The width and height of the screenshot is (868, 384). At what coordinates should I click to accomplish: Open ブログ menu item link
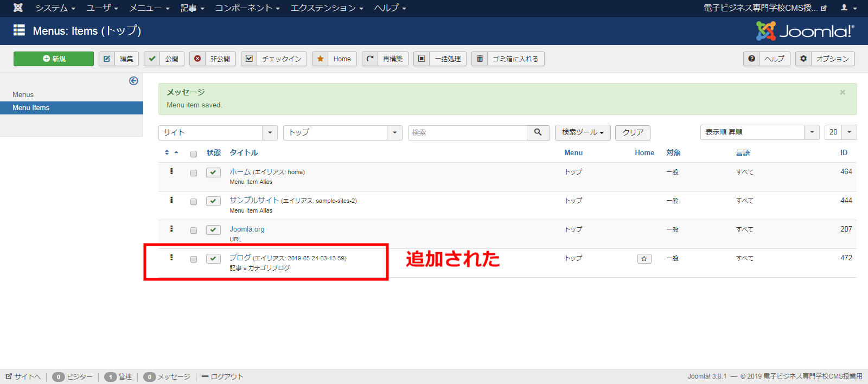pyautogui.click(x=240, y=258)
